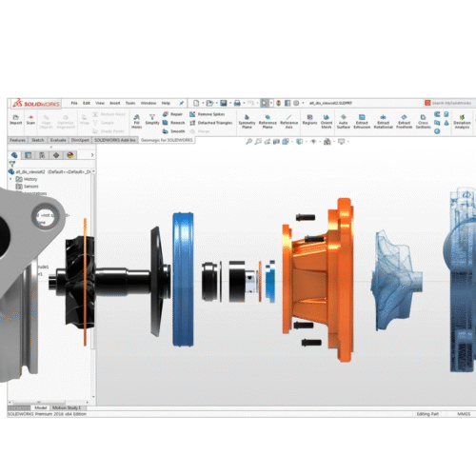Click the Zoom to Area icon
The image size is (476, 476).
pyautogui.click(x=258, y=142)
